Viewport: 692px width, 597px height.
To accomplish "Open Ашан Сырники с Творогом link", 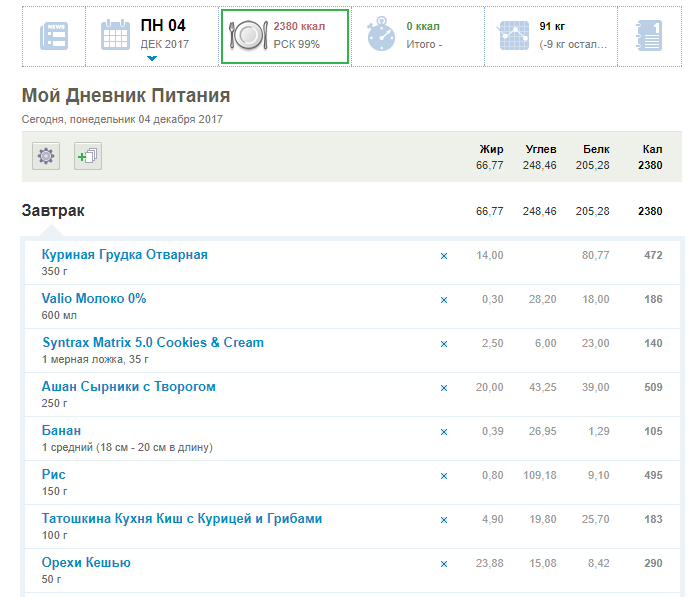I will pyautogui.click(x=128, y=387).
